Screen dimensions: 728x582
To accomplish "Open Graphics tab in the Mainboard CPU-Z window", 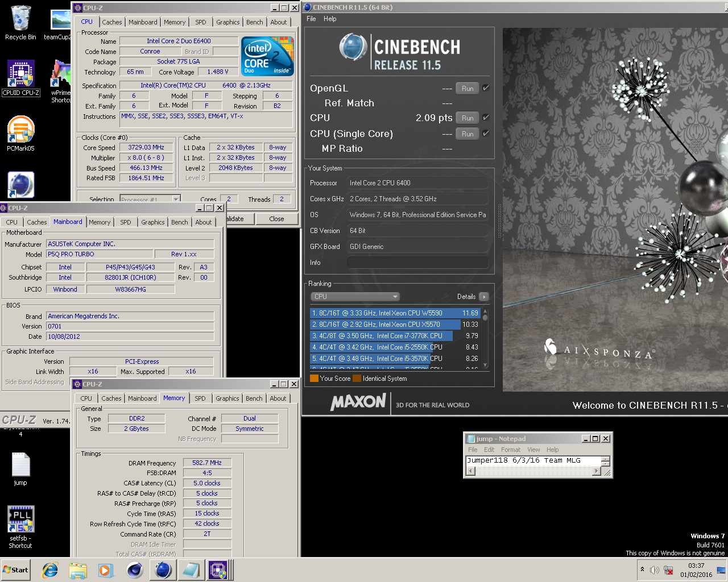I will tap(153, 222).
